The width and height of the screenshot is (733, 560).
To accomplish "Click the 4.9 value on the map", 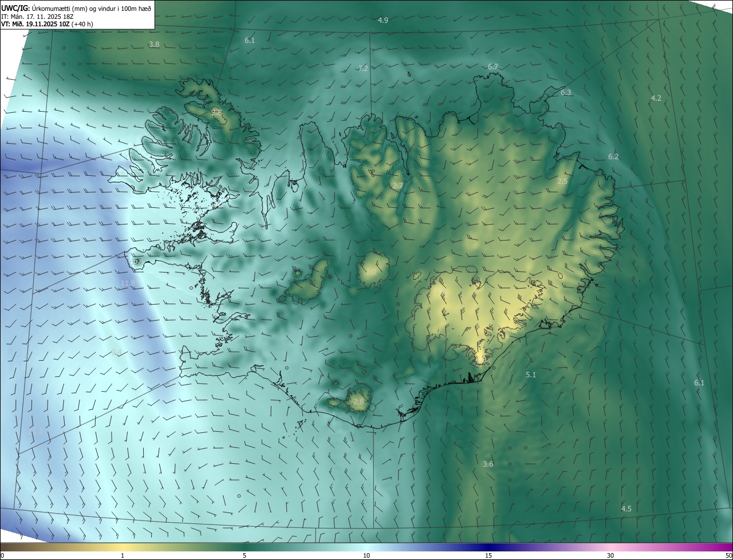I will click(383, 21).
